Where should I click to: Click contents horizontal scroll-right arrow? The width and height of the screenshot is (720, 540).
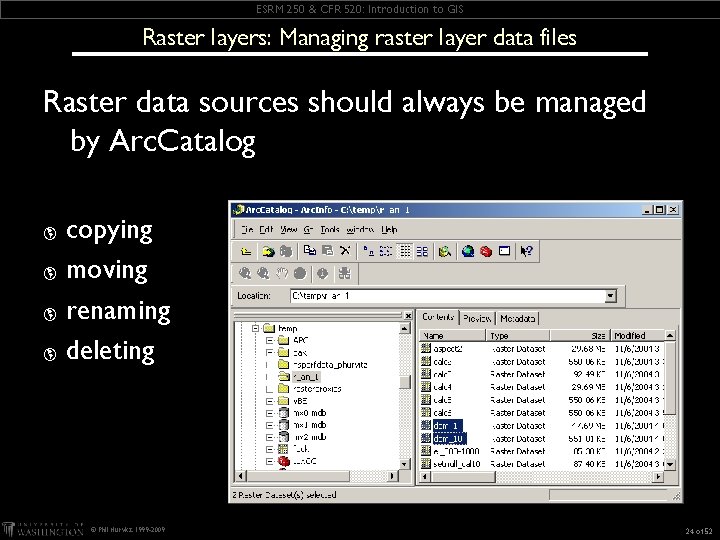click(658, 476)
